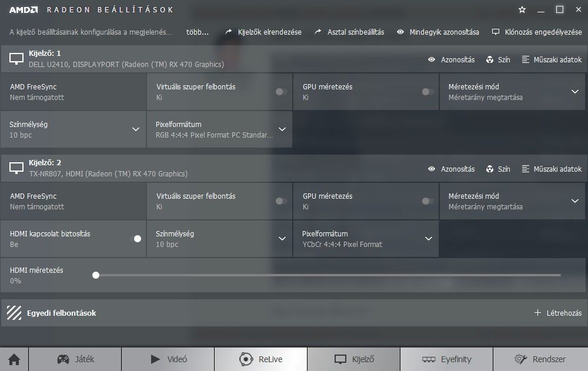This screenshot has width=588, height=371.
Task: Click the favorites star icon
Action: pos(522,10)
